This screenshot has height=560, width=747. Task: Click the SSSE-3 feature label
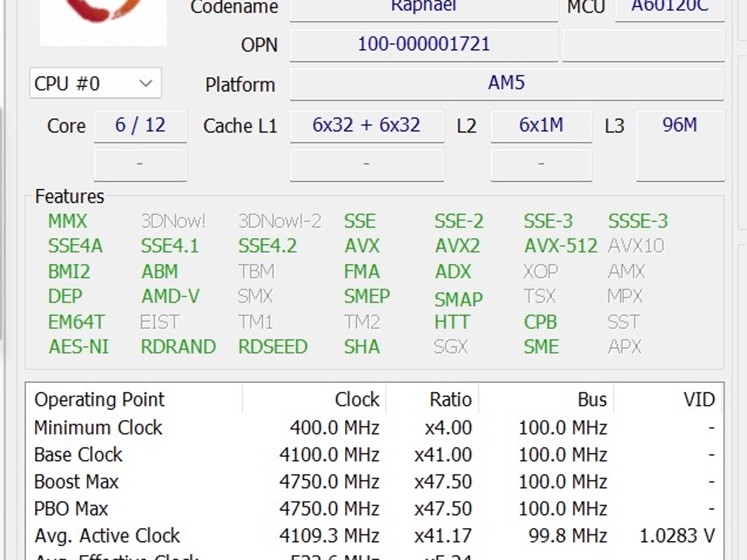coord(638,221)
